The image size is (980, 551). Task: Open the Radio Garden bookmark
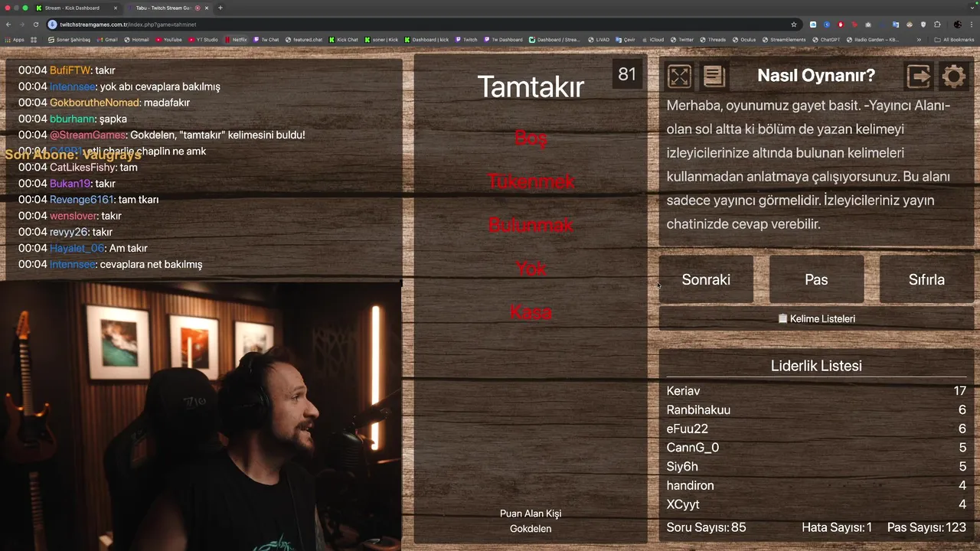(872, 39)
